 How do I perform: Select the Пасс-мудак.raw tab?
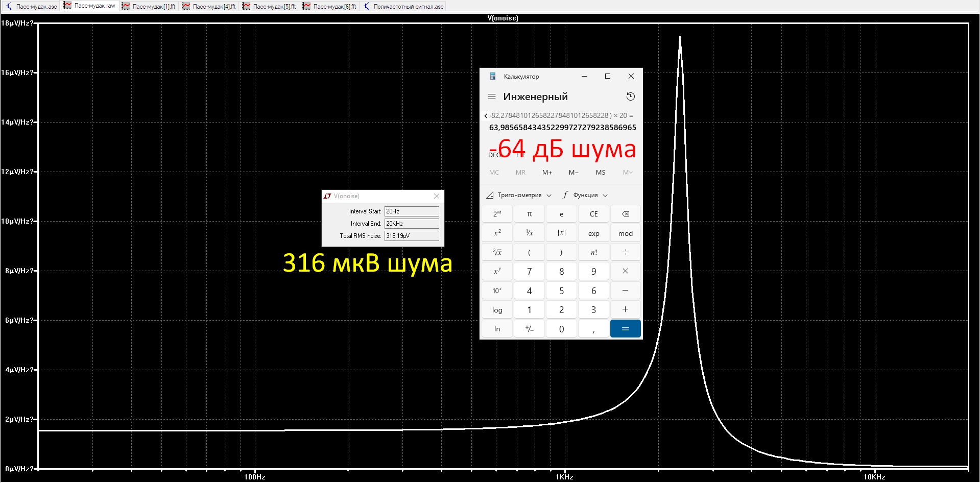(x=90, y=6)
